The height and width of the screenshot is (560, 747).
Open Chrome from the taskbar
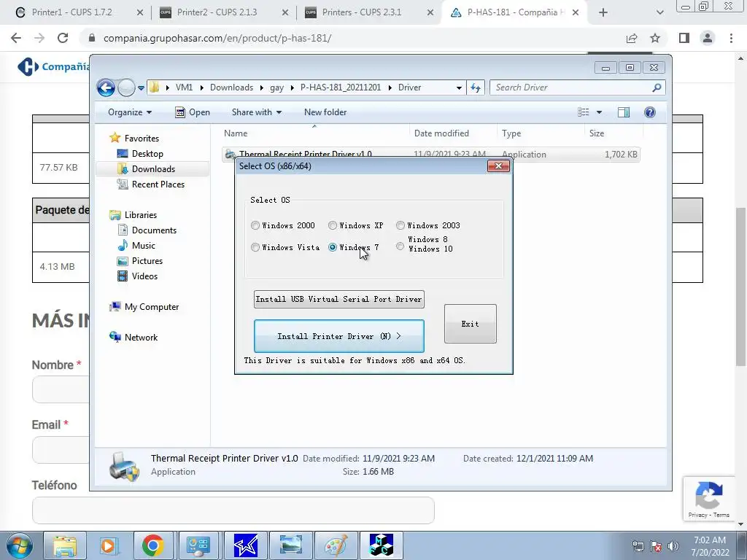click(x=152, y=545)
